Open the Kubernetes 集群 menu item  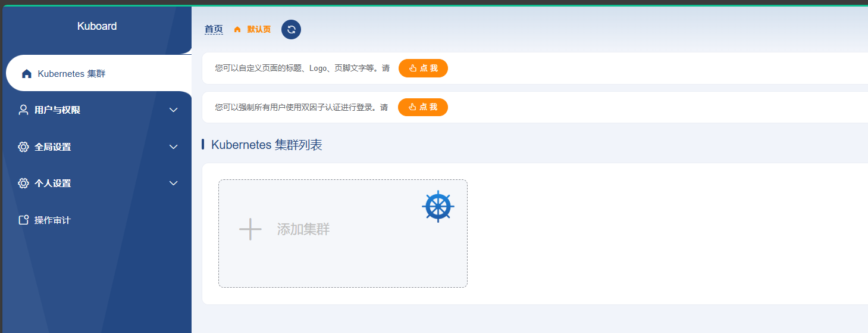pyautogui.click(x=71, y=74)
